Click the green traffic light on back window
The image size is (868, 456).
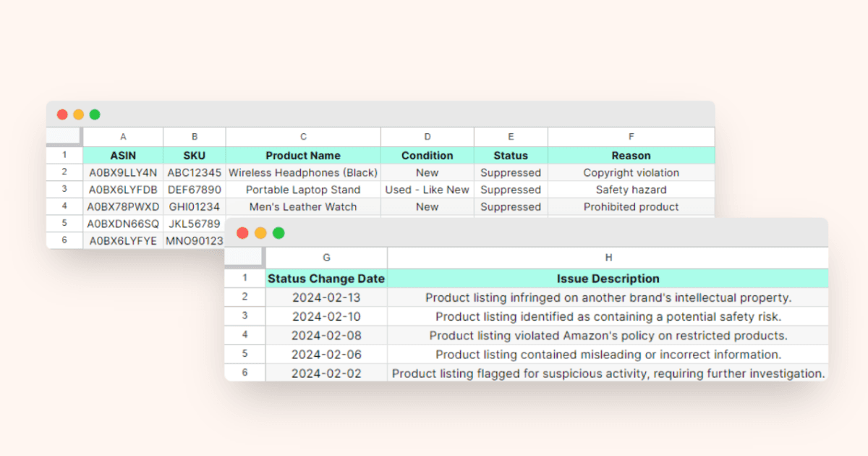click(95, 114)
